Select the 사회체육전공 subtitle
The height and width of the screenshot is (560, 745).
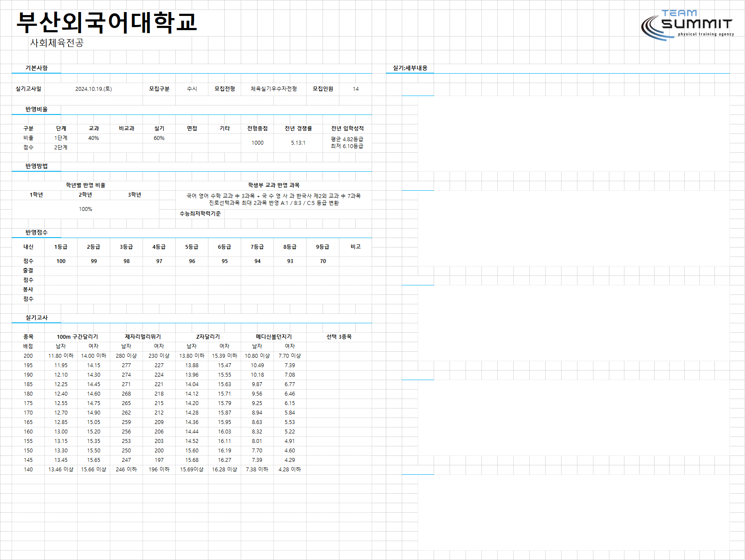pos(56,43)
